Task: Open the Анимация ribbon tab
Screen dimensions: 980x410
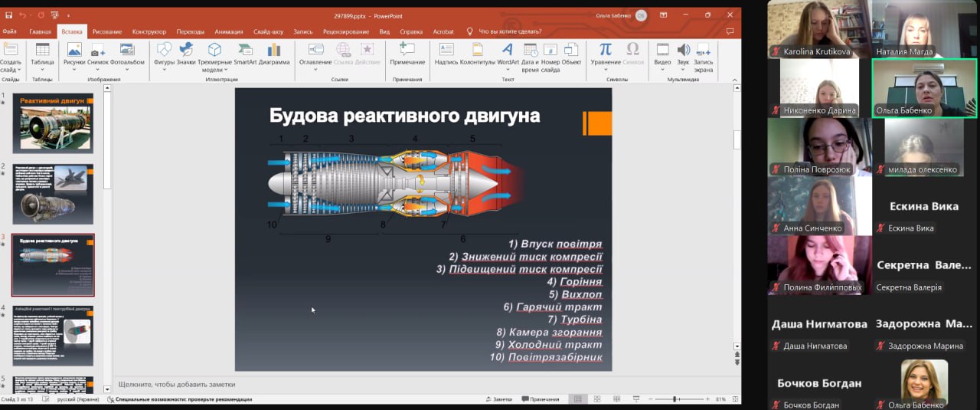Action: (228, 31)
